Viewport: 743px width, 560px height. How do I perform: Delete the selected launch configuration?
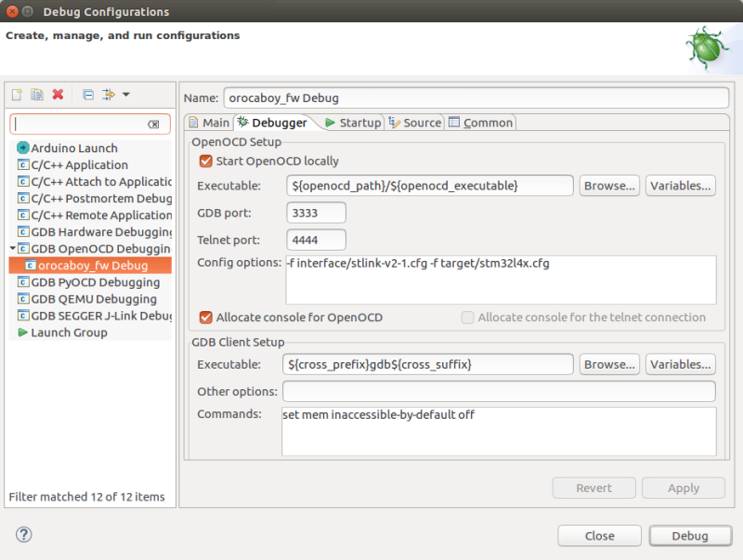coord(58,95)
